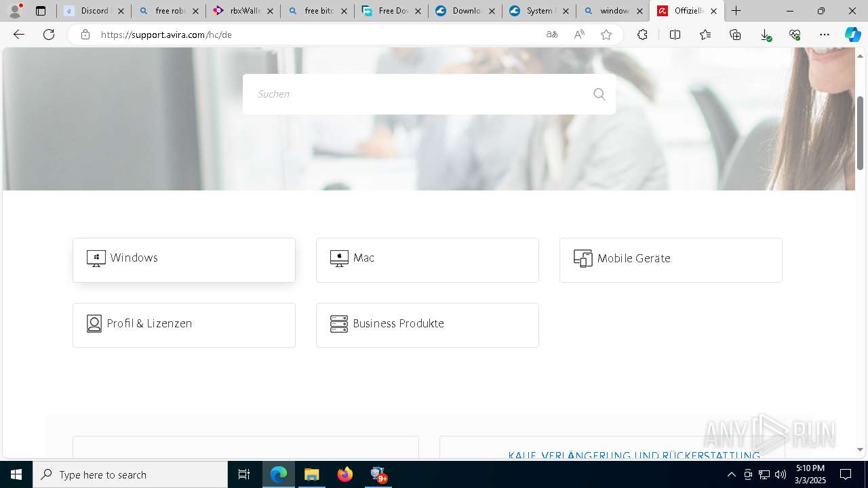Image resolution: width=868 pixels, height=488 pixels.
Task: Open a new browser tab
Action: [x=736, y=11]
